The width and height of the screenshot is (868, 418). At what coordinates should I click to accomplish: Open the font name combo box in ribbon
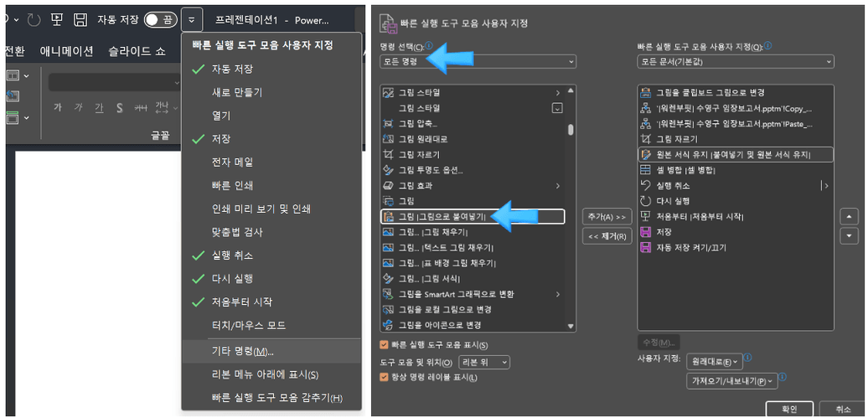click(115, 82)
